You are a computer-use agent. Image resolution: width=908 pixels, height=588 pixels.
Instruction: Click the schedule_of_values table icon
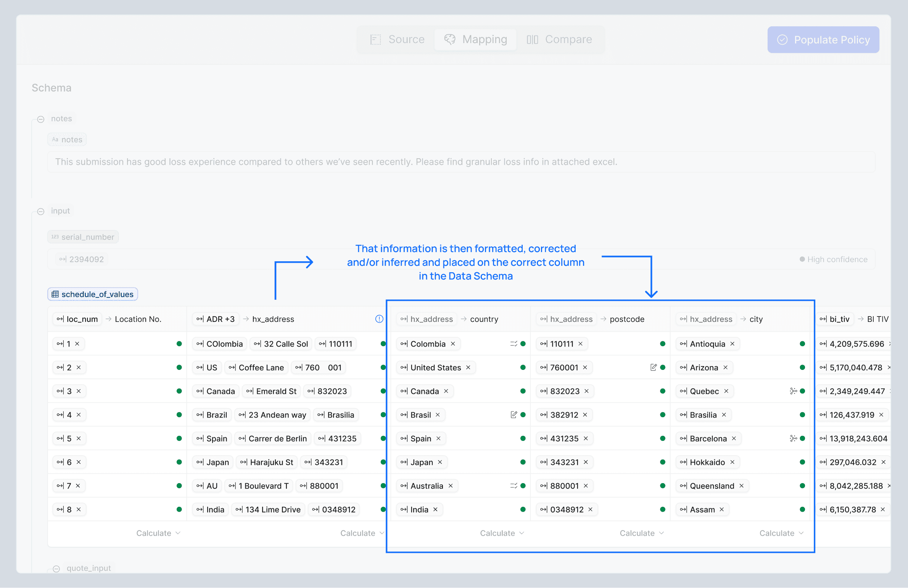pos(55,294)
